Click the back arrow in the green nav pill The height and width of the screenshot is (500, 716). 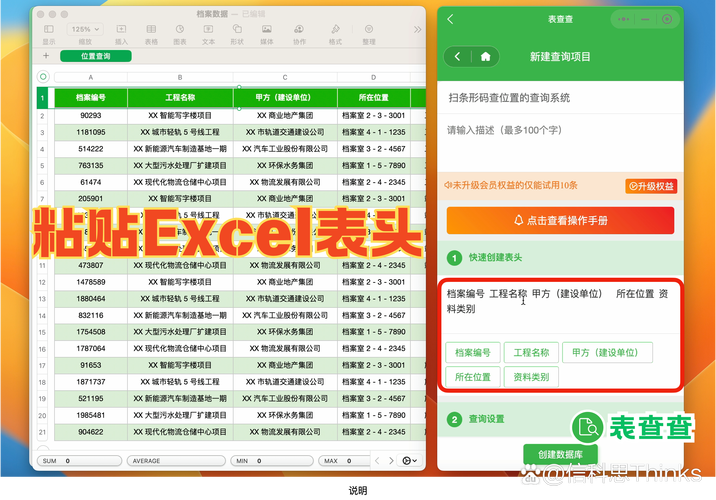coord(458,57)
